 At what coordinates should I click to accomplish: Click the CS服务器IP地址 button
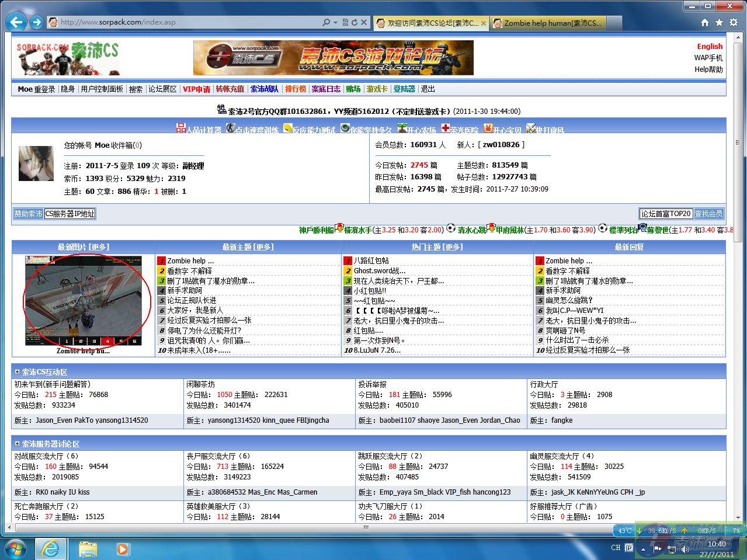click(70, 214)
